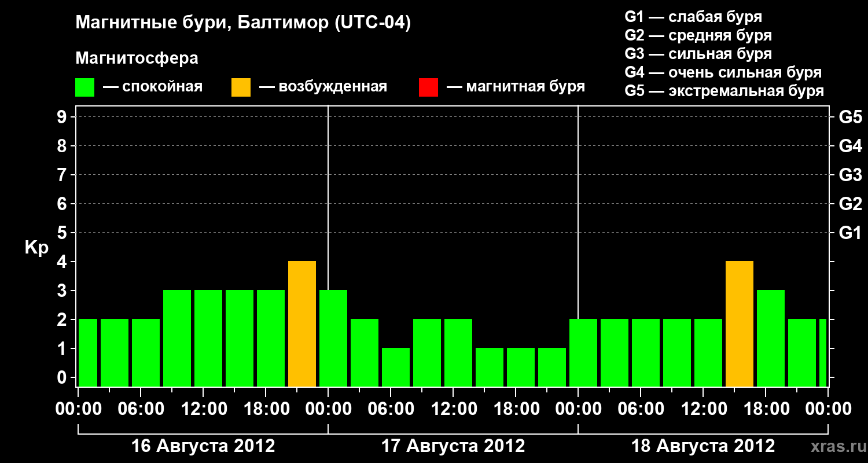Screen dimensions: 868x463
Task: Click the orange 'возбужденная' legend swatch
Action: click(x=241, y=87)
